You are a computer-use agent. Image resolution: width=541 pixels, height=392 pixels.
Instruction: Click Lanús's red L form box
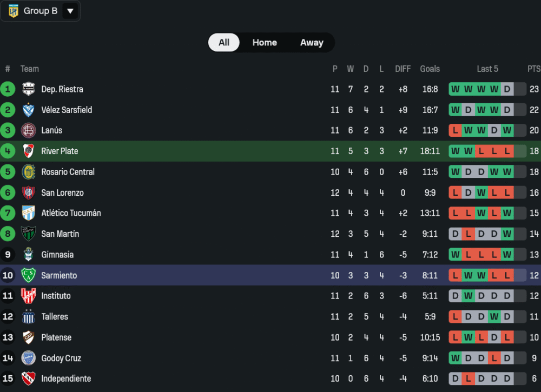point(455,130)
